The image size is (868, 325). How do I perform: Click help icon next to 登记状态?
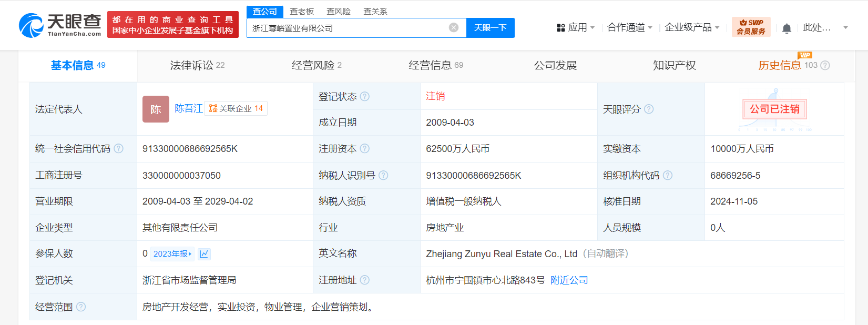tap(365, 96)
